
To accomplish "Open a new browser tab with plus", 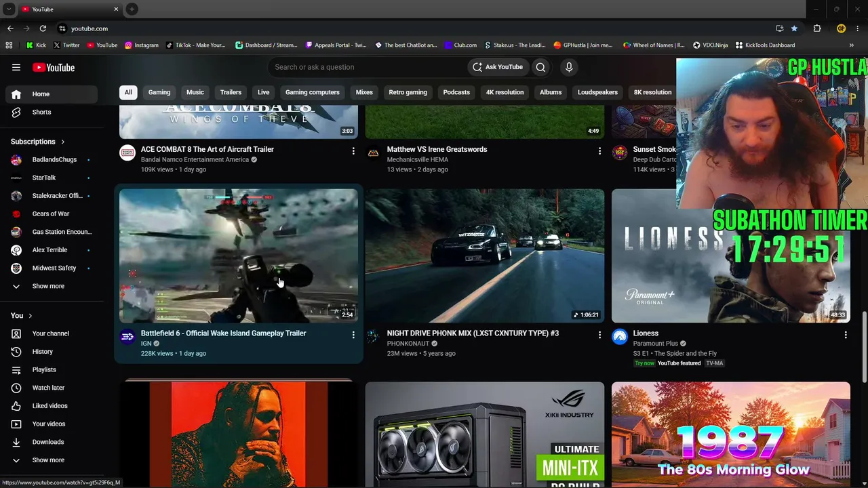I will click(132, 9).
